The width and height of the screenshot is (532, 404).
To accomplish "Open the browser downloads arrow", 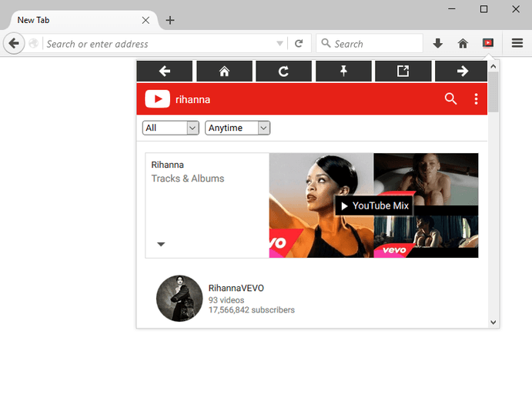I will point(437,43).
